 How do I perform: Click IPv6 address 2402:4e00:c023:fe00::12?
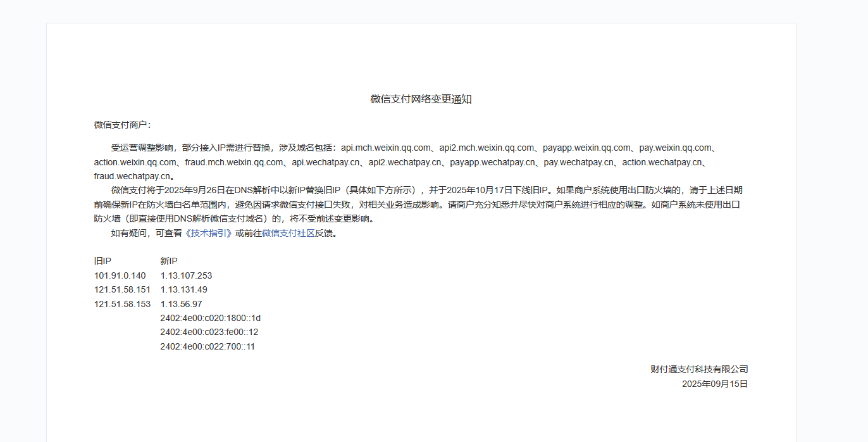(x=209, y=332)
